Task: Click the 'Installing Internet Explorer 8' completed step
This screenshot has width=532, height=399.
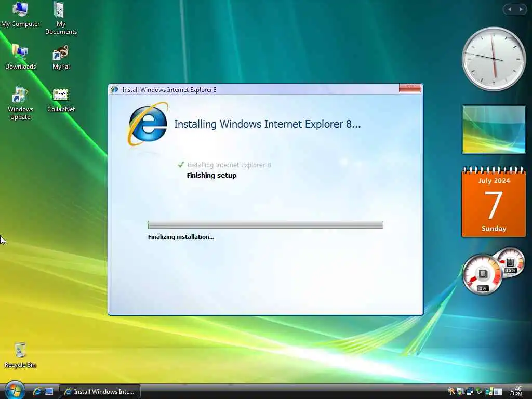Action: [x=229, y=165]
